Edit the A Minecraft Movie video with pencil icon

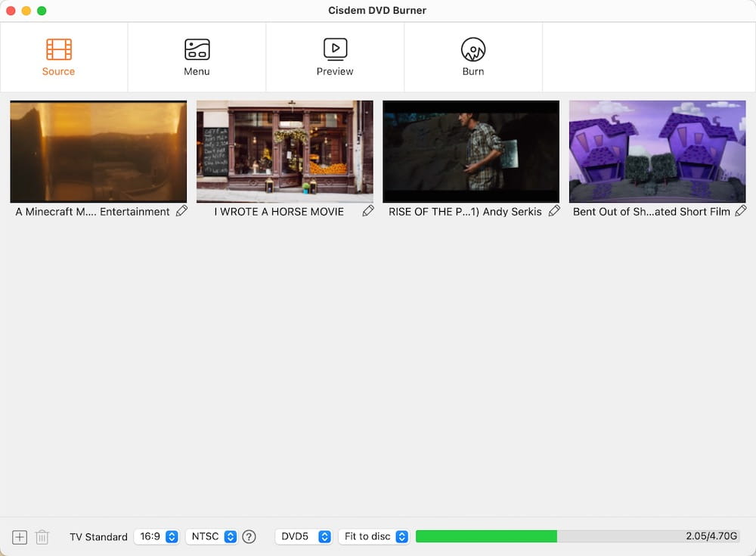[x=181, y=211]
